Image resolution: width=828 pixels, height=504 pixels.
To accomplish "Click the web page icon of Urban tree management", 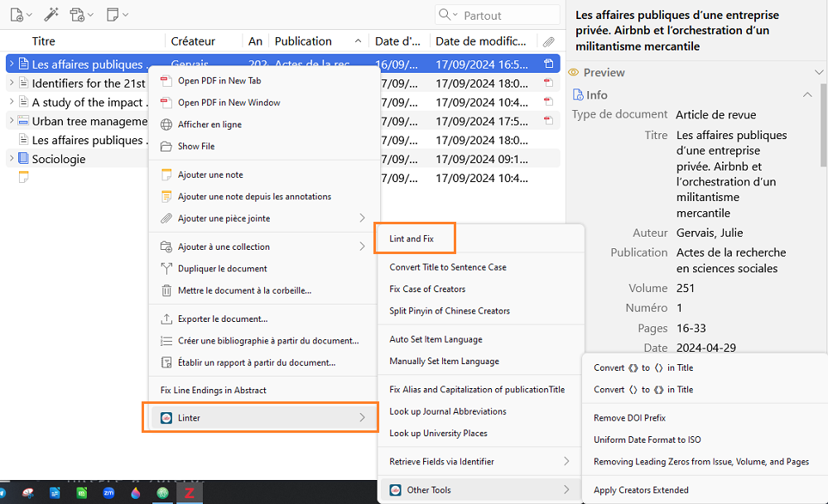I will click(23, 121).
